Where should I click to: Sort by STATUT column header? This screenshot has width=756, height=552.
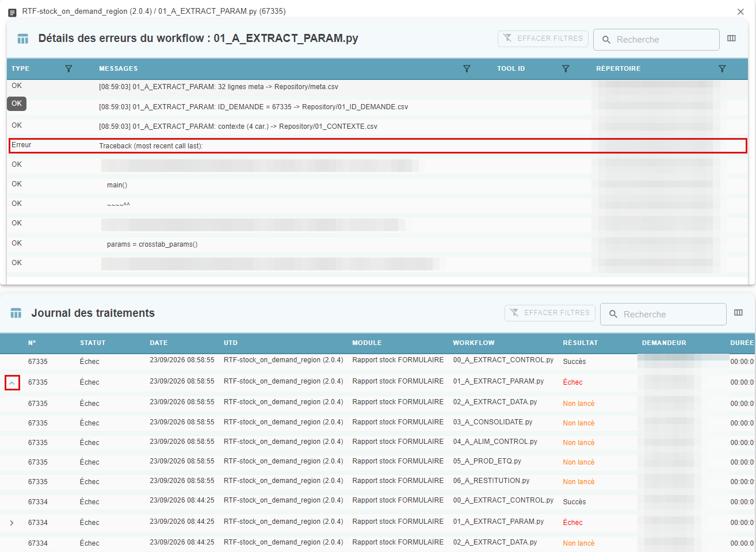point(93,343)
